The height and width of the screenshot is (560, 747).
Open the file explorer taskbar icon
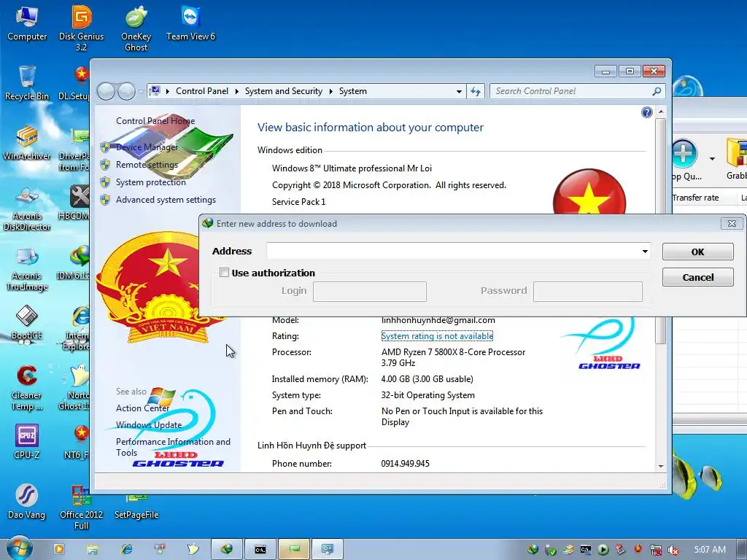[93, 550]
